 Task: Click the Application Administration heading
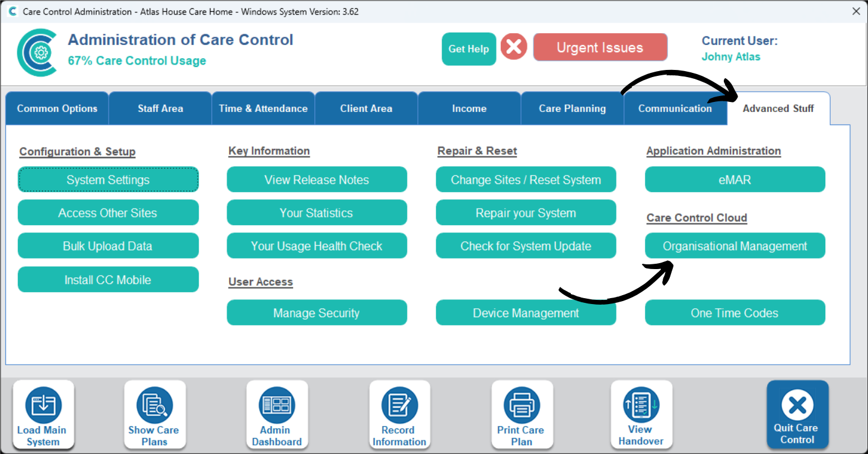pyautogui.click(x=714, y=151)
